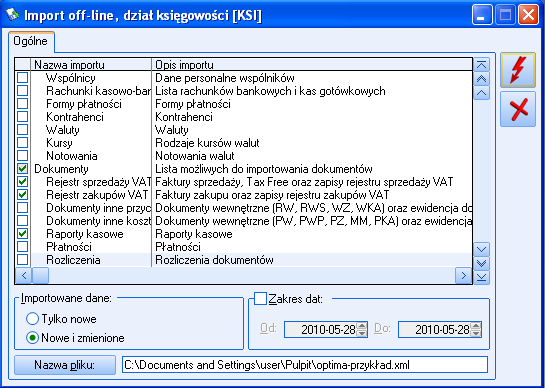The height and width of the screenshot is (388, 545).
Task: Click the Opis importu column header
Action: tap(312, 65)
